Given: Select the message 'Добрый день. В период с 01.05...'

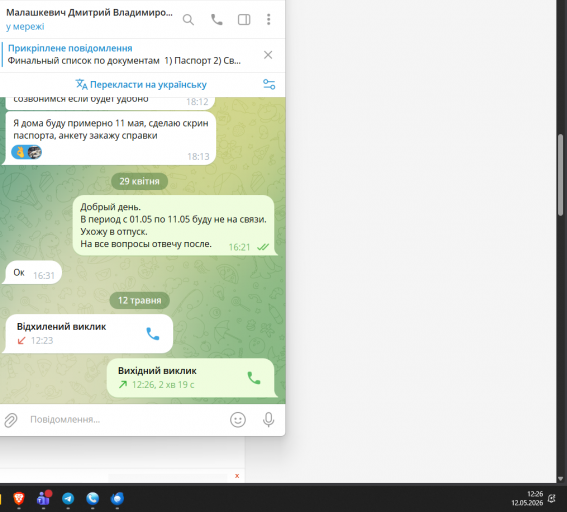Looking at the screenshot, I should coord(174,225).
